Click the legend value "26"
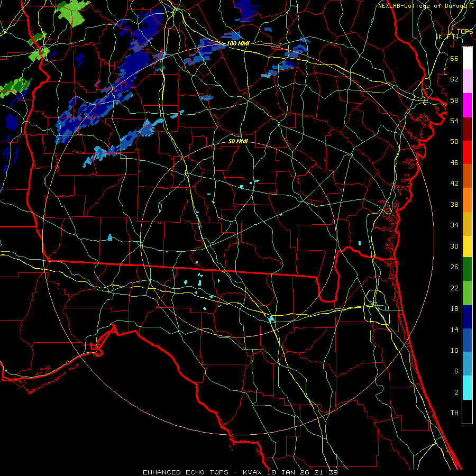476x476 pixels. click(454, 267)
